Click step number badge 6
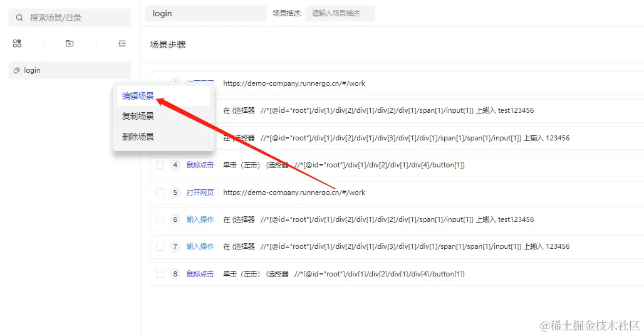 [x=175, y=219]
